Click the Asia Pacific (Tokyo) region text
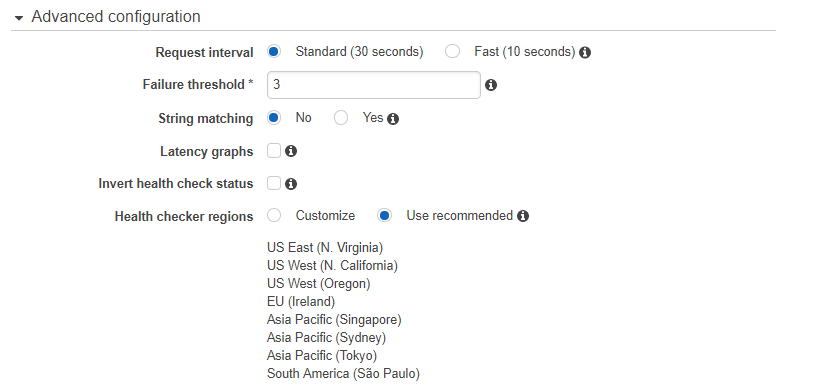The height and width of the screenshot is (391, 821). (x=321, y=355)
